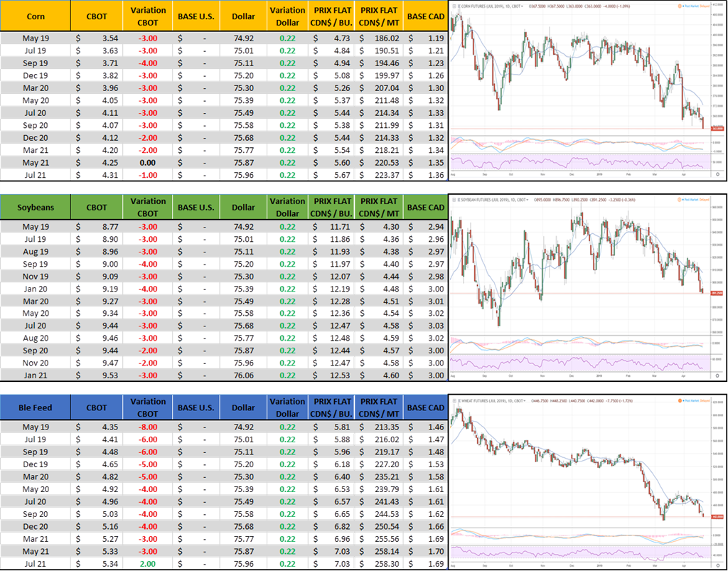The height and width of the screenshot is (571, 728).
Task: Click the May 19 row label in Corn table
Action: (x=36, y=38)
